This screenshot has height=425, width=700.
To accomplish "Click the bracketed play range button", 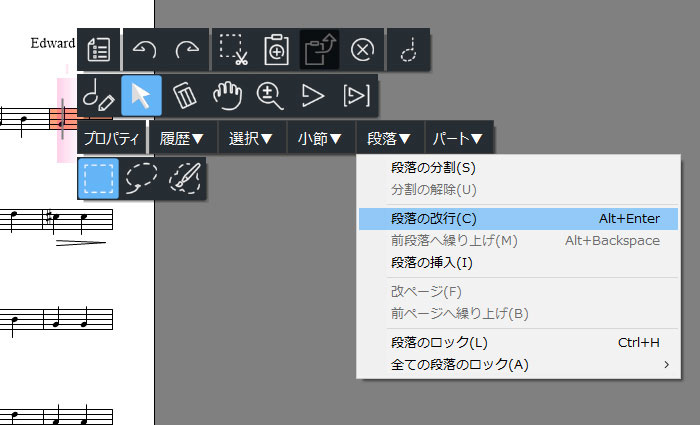I will click(356, 96).
